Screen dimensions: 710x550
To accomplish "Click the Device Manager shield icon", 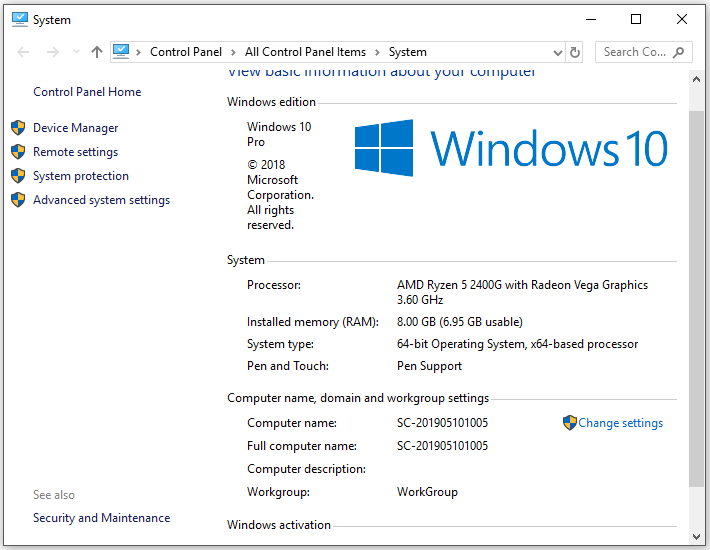I will point(18,128).
